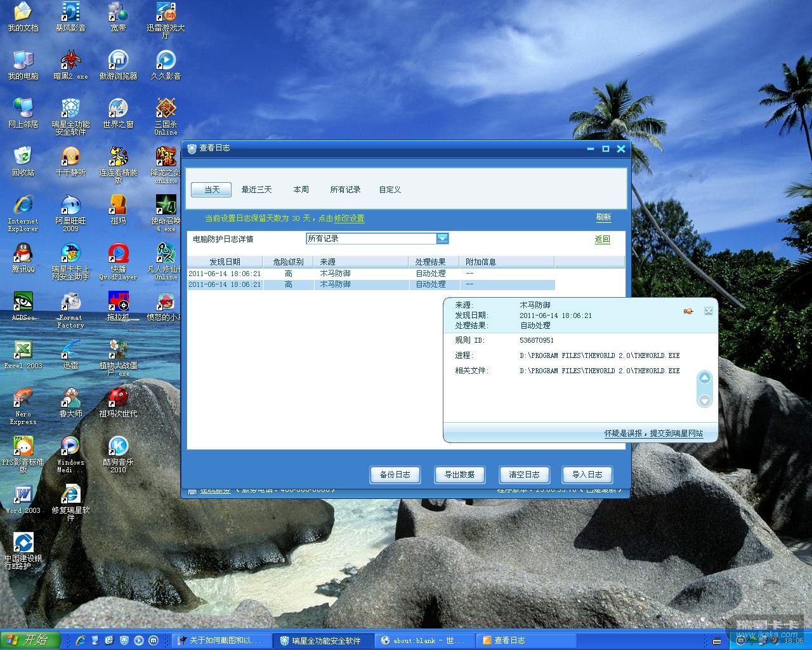This screenshot has height=650, width=812.
Task: Select the Windows Media Player desktop icon
Action: [x=70, y=454]
